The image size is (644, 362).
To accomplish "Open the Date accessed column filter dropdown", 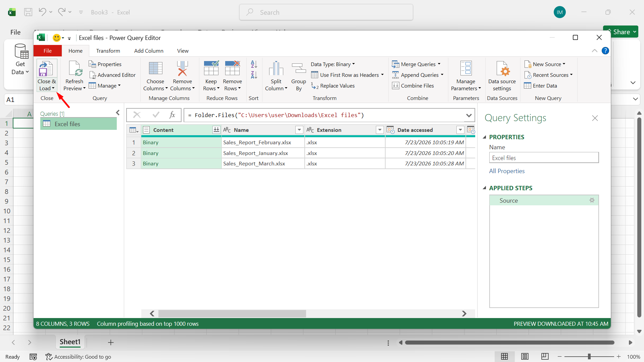I will pos(460,130).
